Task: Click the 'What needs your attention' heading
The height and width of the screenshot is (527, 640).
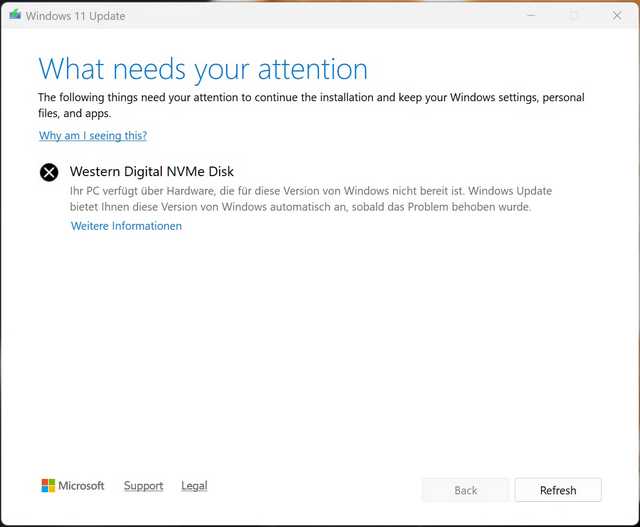Action: [203, 69]
